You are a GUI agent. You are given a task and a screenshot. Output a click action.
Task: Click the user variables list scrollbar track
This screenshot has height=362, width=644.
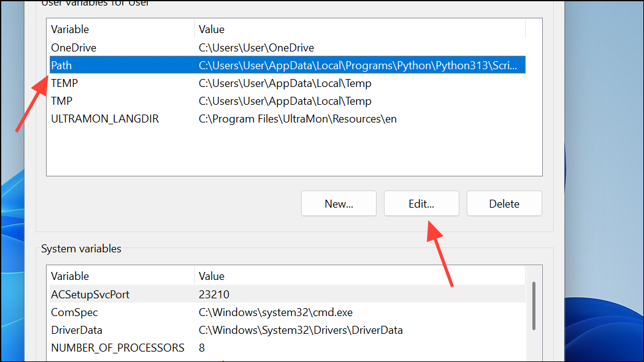535,98
